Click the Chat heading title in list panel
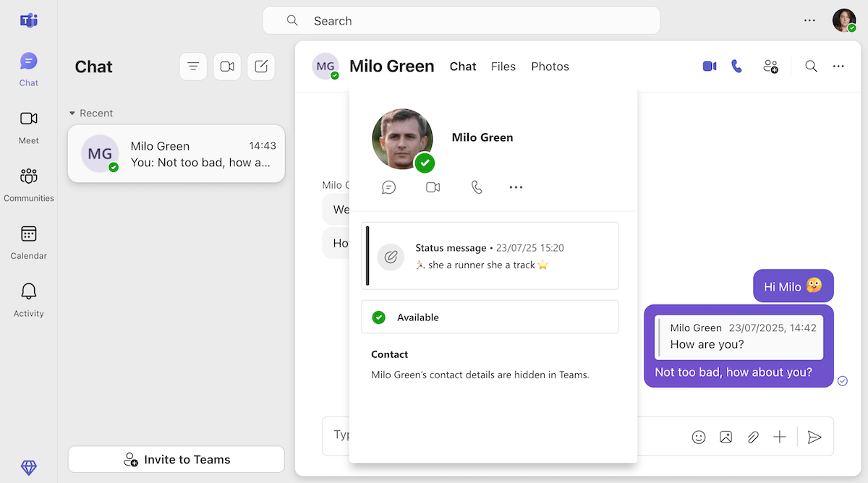 (x=94, y=67)
